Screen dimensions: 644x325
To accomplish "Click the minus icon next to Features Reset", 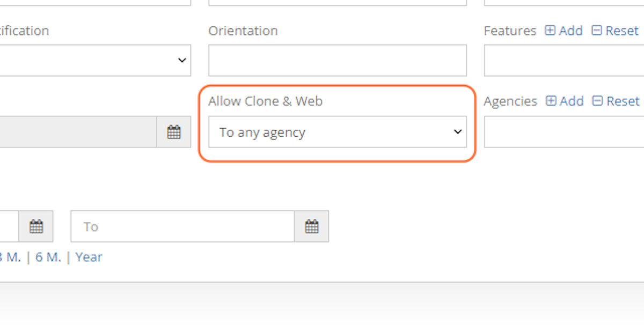I will click(x=597, y=31).
